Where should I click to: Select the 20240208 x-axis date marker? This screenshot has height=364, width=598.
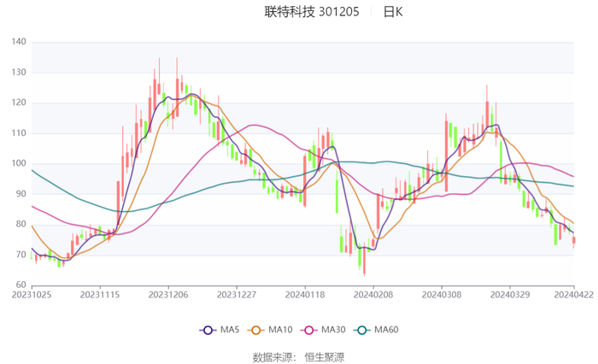(x=373, y=294)
